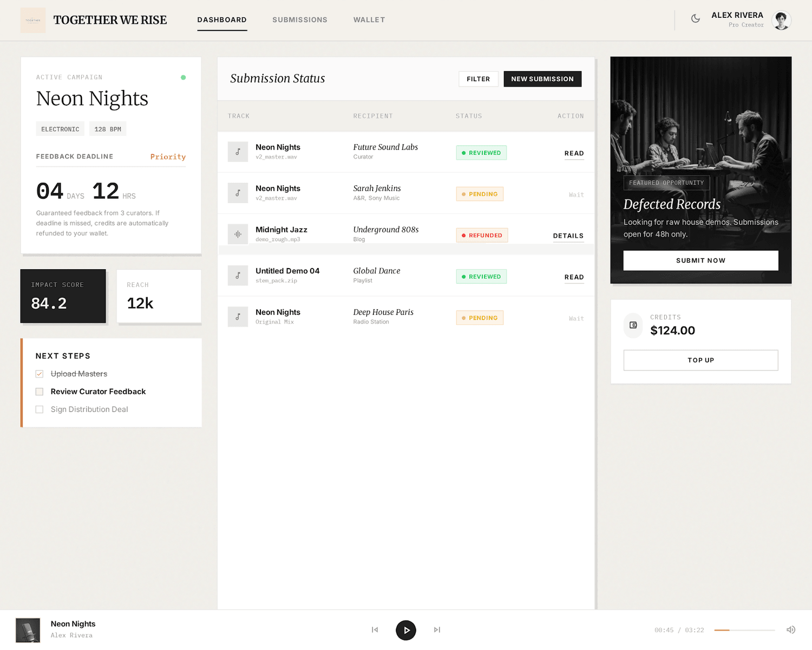Click the playback progress bar

pyautogui.click(x=744, y=630)
